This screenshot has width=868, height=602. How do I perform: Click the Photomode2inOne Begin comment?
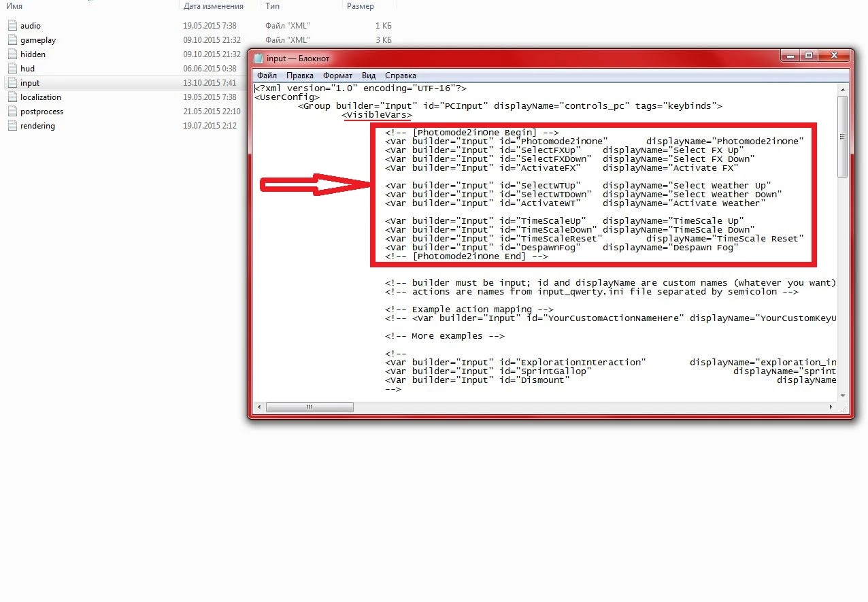click(x=472, y=133)
